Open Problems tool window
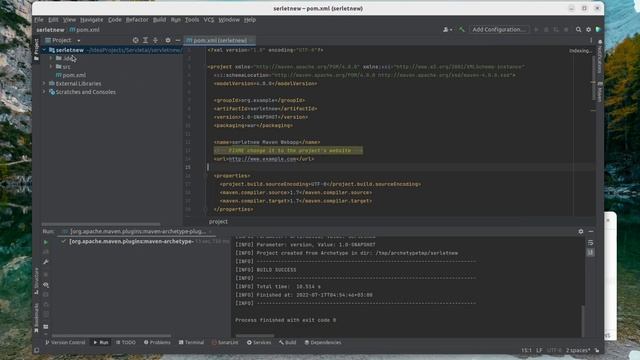Screen dimensions: 640x360 coord(157,342)
